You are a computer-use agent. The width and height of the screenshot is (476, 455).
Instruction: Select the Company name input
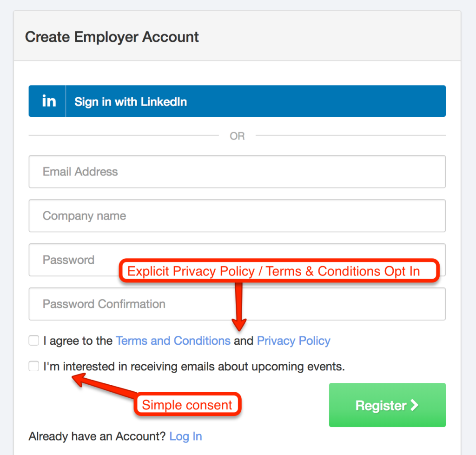[237, 216]
